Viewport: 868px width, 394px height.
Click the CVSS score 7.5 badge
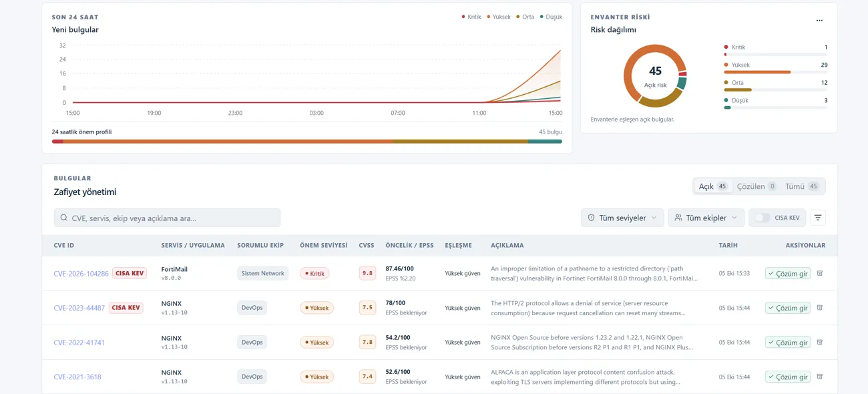click(x=367, y=308)
